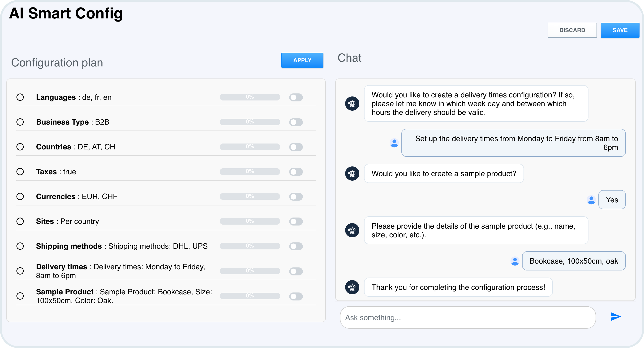Click user avatar next to the Yes reply
The width and height of the screenshot is (644, 348).
click(591, 200)
